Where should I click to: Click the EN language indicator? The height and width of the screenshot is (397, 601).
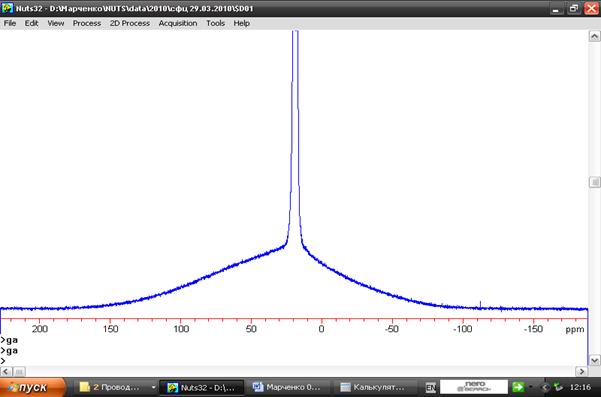click(x=431, y=387)
